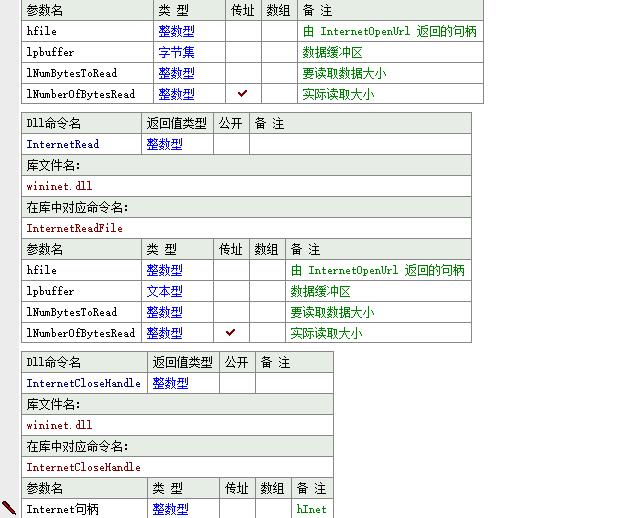The width and height of the screenshot is (643, 518).
Task: Select 整数型 type of hfile in InternetRead table
Action: coord(164,270)
